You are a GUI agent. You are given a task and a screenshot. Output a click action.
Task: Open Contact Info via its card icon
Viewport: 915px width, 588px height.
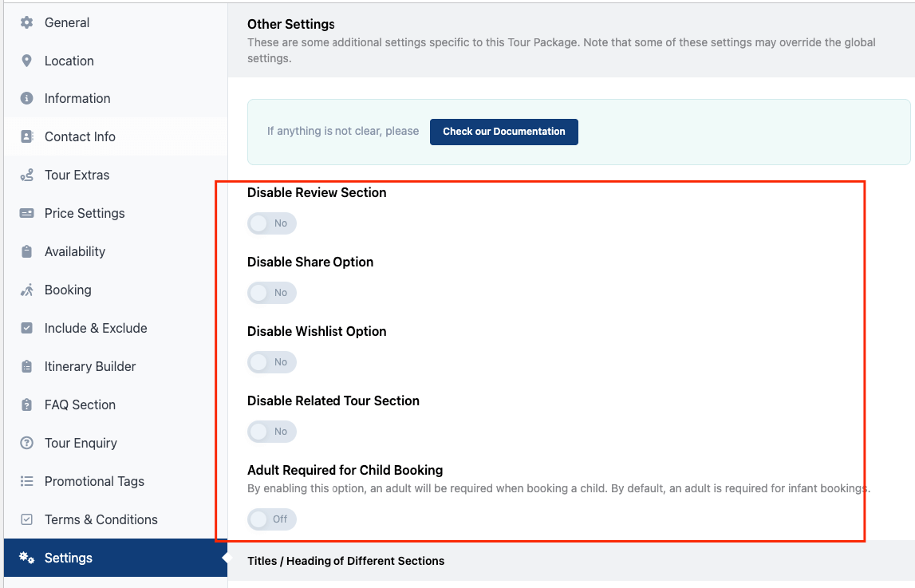[26, 136]
